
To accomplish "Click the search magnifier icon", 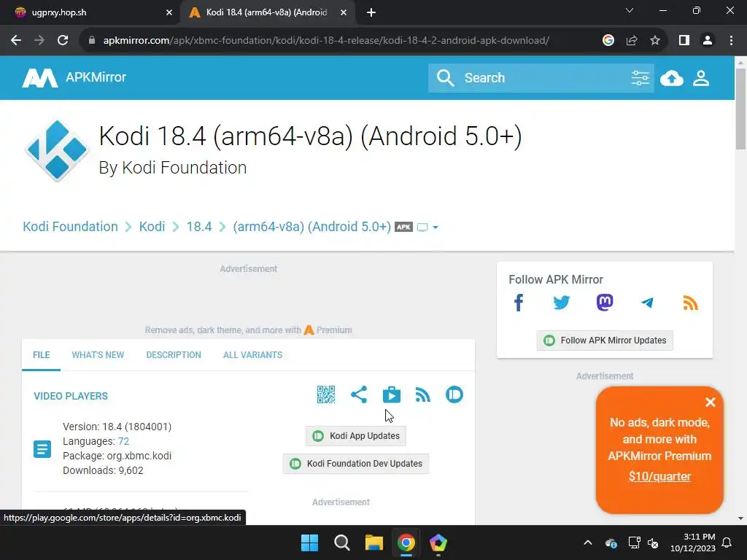I will 446,77.
